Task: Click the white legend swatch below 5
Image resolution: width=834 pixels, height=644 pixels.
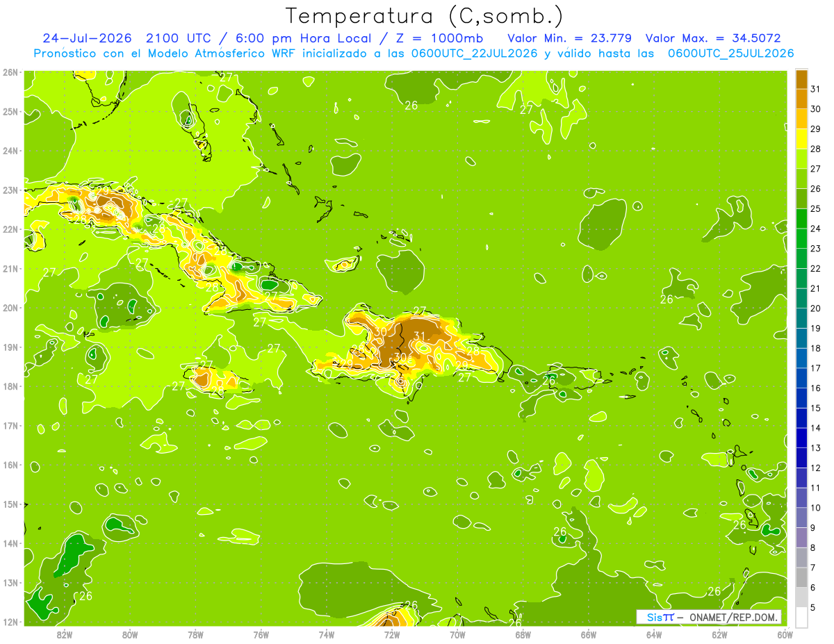Action: 801,617
